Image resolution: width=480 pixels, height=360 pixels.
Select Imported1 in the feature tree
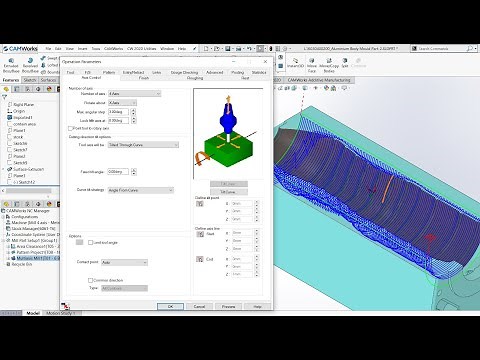23,118
